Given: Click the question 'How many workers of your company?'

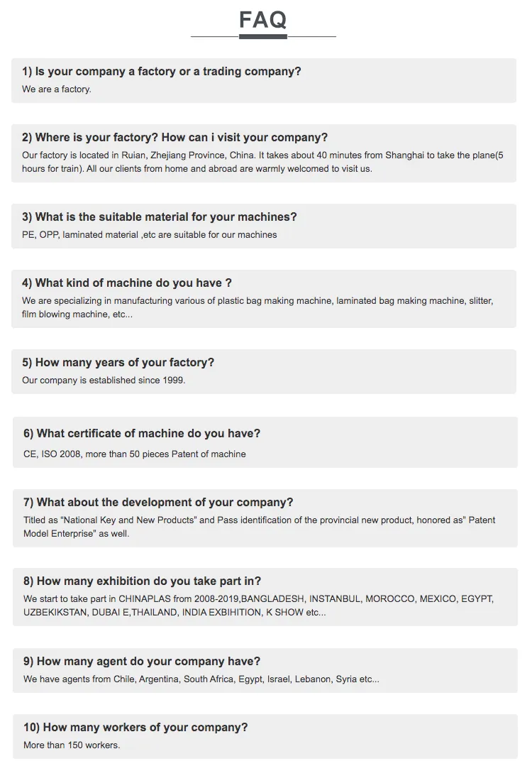Looking at the screenshot, I should point(135,728).
